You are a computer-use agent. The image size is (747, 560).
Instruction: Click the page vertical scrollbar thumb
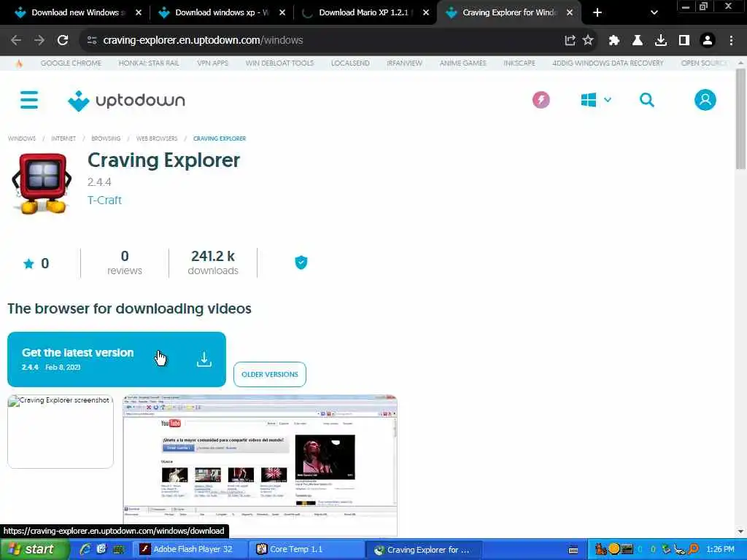pyautogui.click(x=741, y=119)
